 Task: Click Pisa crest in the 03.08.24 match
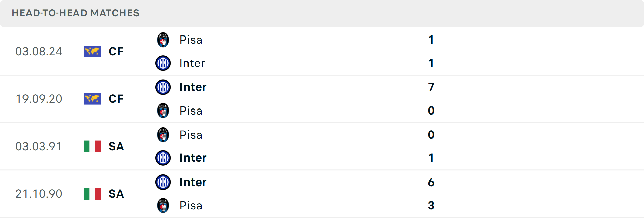point(163,40)
